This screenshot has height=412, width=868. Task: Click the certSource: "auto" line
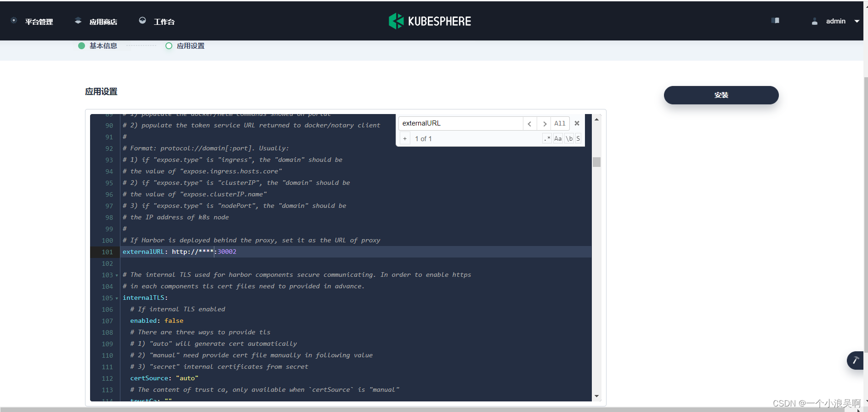click(164, 378)
